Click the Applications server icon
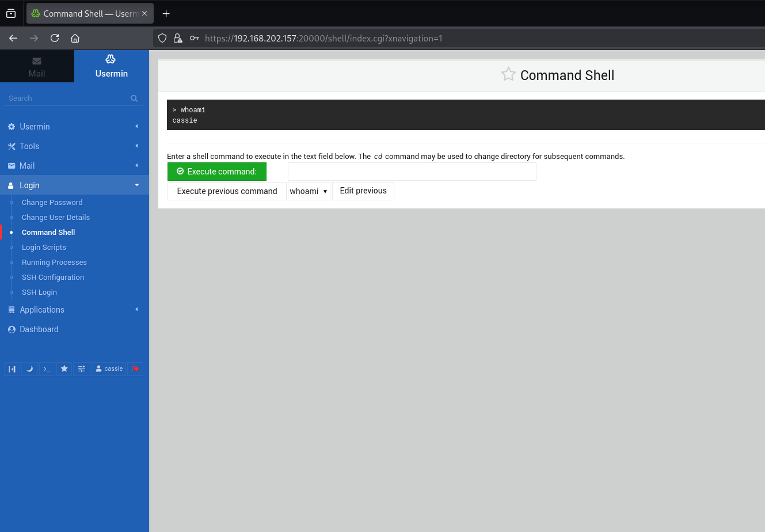This screenshot has height=532, width=765. point(12,310)
